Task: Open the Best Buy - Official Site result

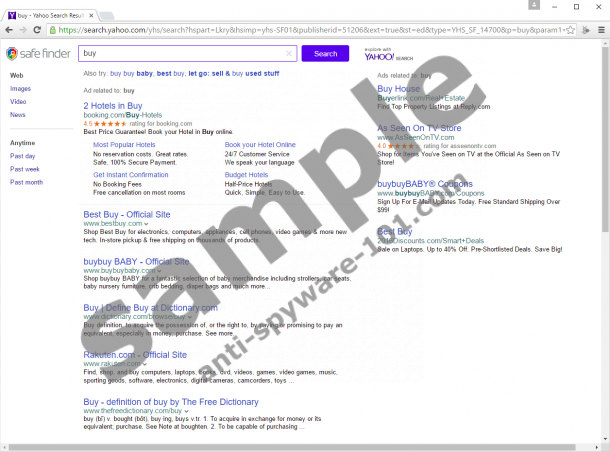Action: point(126,214)
